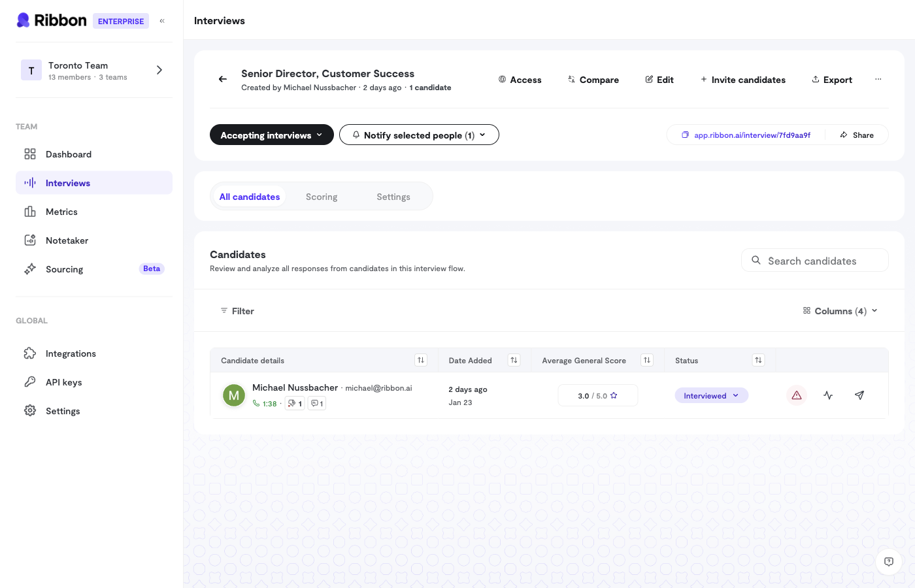
Task: Click Compare candidates button
Action: tap(593, 80)
